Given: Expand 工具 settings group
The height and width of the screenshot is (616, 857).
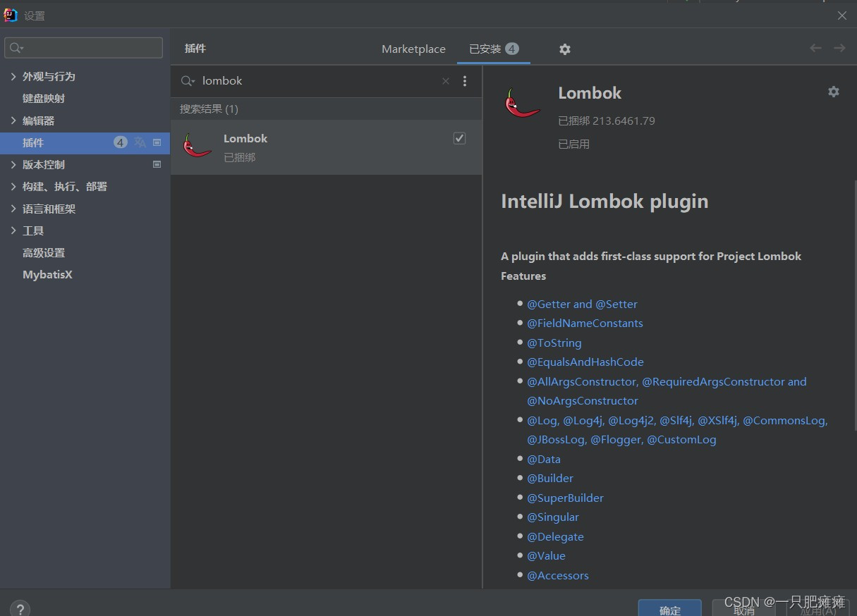Looking at the screenshot, I should pos(13,230).
